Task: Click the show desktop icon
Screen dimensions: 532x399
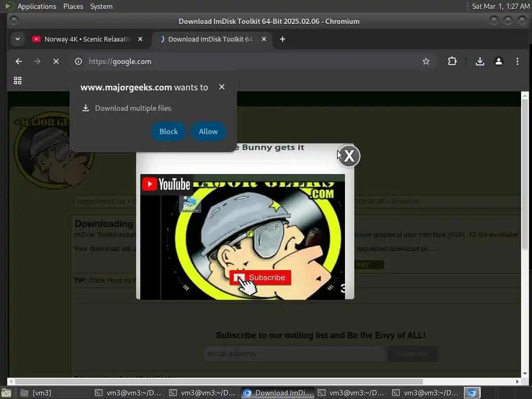Action: (6, 393)
